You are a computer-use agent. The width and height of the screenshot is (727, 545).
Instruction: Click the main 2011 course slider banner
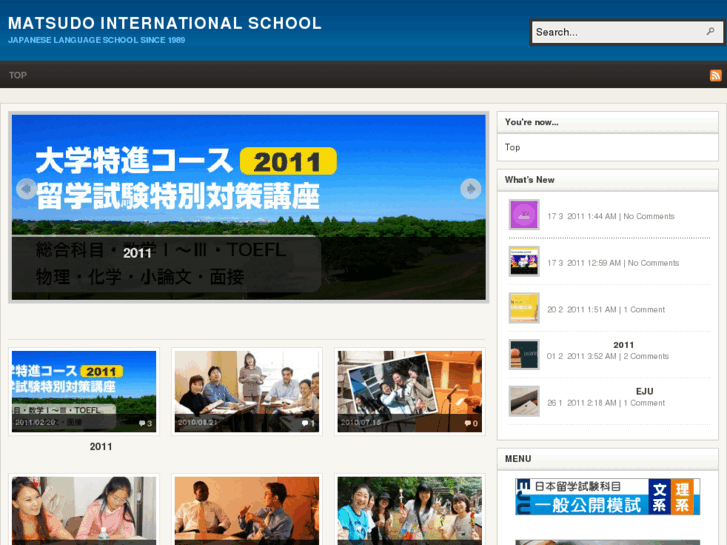point(248,207)
